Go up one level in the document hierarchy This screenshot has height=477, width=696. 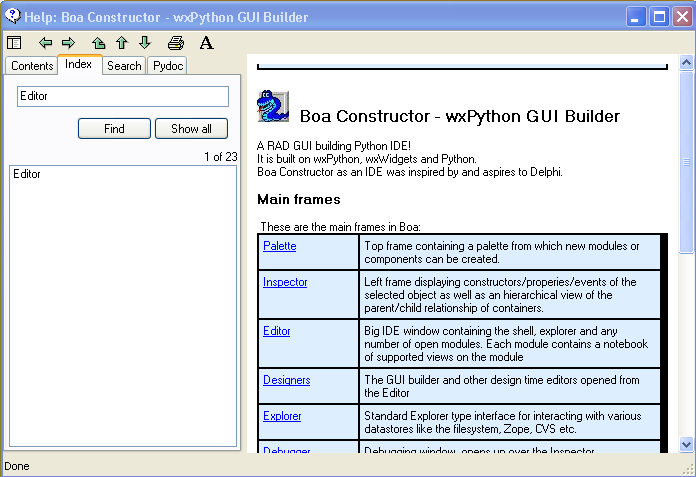coord(98,43)
